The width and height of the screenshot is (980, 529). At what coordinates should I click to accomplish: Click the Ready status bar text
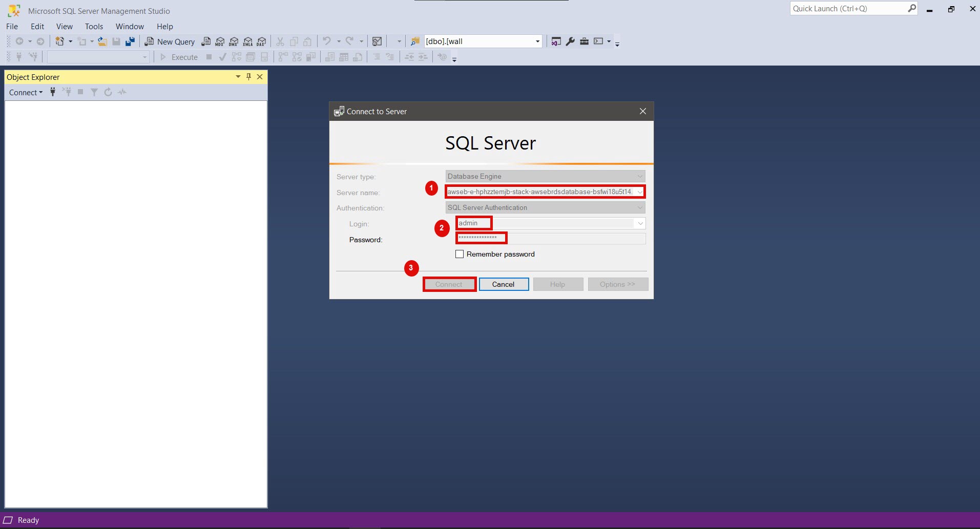pyautogui.click(x=28, y=520)
